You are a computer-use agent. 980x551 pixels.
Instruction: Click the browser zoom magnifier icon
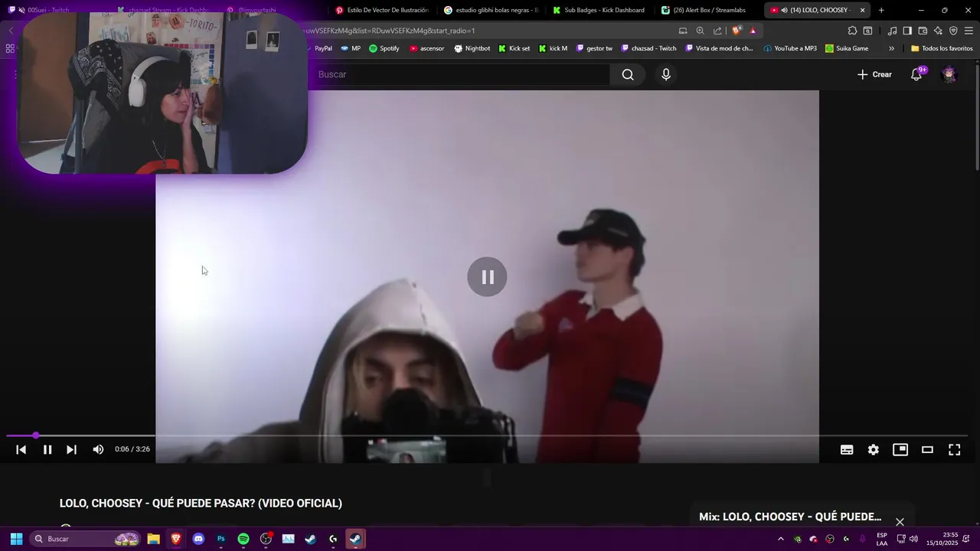click(x=700, y=31)
